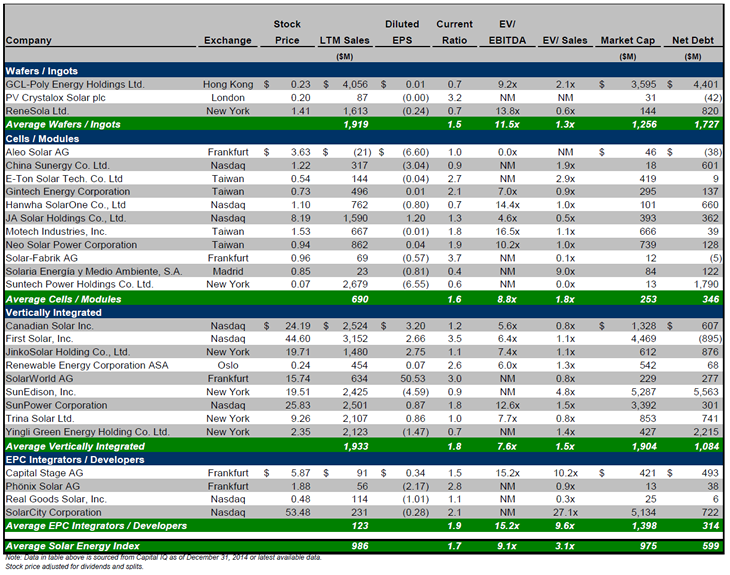The height and width of the screenshot is (575, 730).
Task: Select the Wafers / Ingots section heading
Action: 42,71
